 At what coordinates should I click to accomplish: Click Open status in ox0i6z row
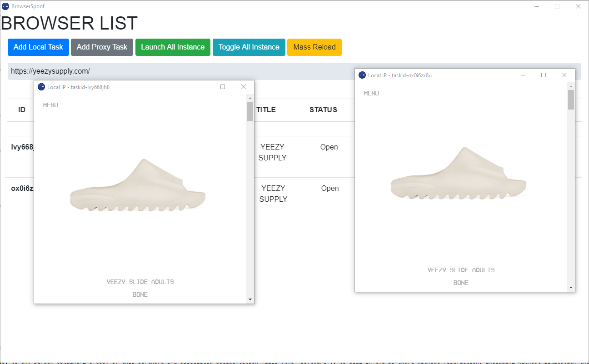[330, 189]
